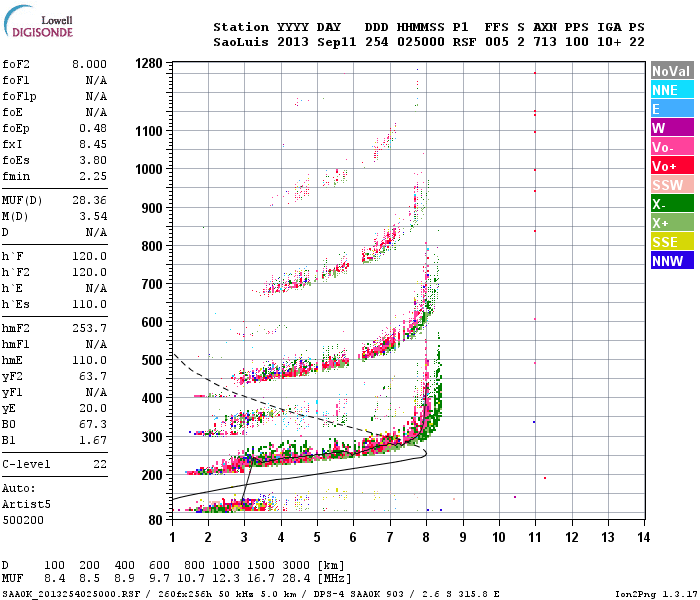This screenshot has height=600, width=700.
Task: Select the NoVal legend swatch
Action: (672, 71)
